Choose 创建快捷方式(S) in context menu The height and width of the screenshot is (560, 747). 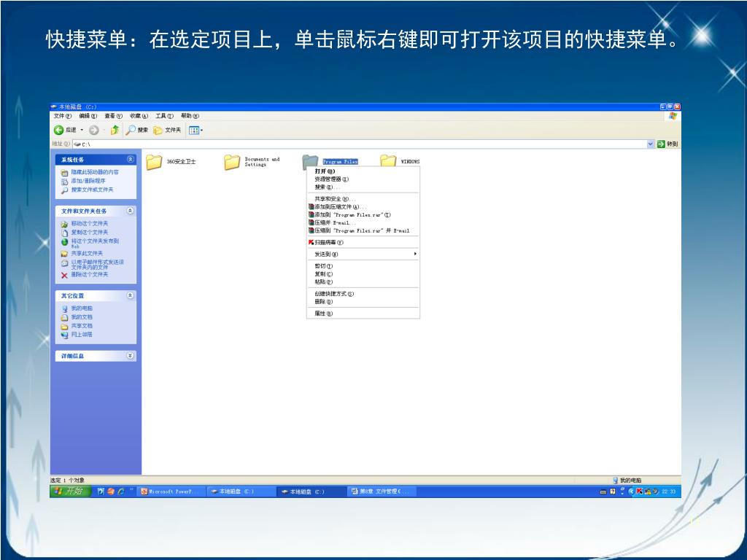pos(363,294)
